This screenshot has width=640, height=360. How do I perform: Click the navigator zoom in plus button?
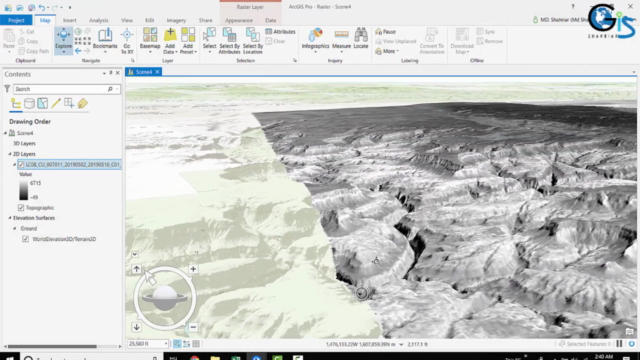pos(193,269)
